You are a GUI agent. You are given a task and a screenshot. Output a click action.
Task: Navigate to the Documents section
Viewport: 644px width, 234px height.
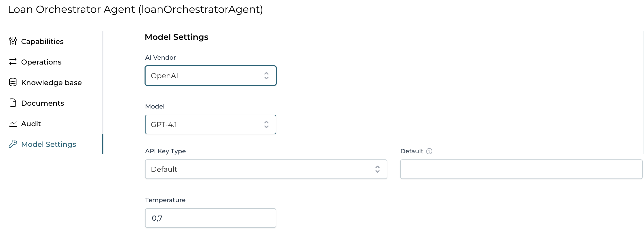43,103
